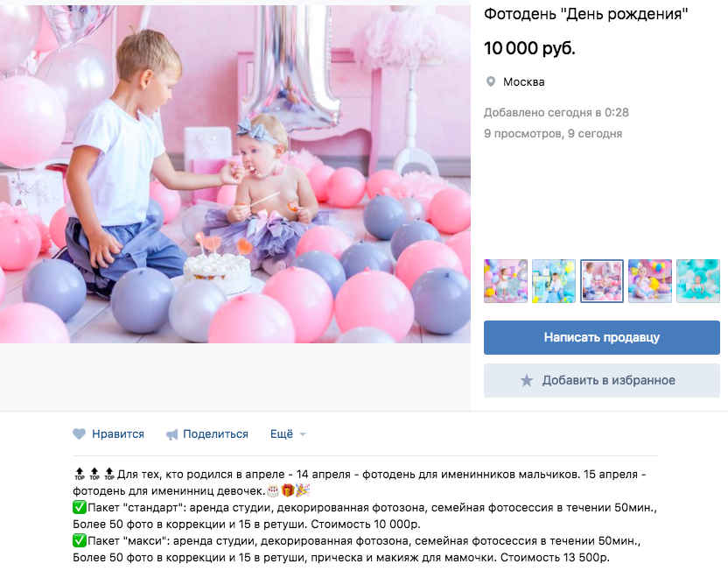Click the main birthday photo of children
This screenshot has height=578, width=728.
(x=234, y=174)
